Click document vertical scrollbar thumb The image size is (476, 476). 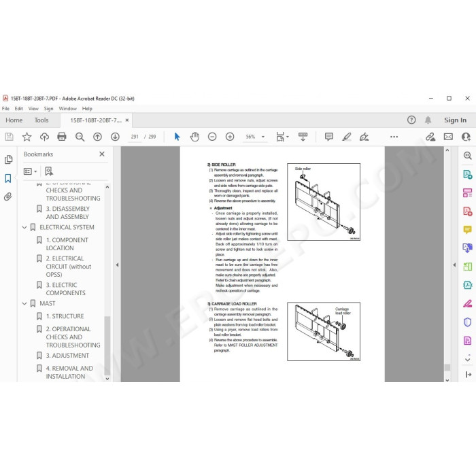point(447,367)
